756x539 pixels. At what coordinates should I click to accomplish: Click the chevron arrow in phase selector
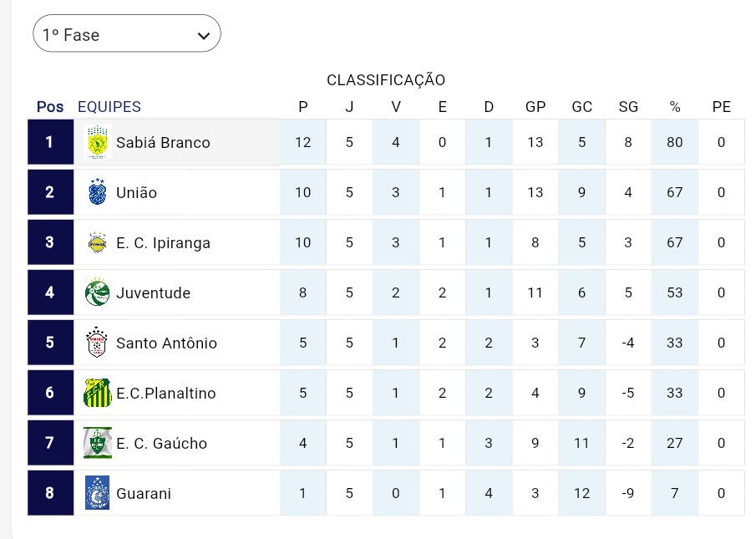click(203, 35)
